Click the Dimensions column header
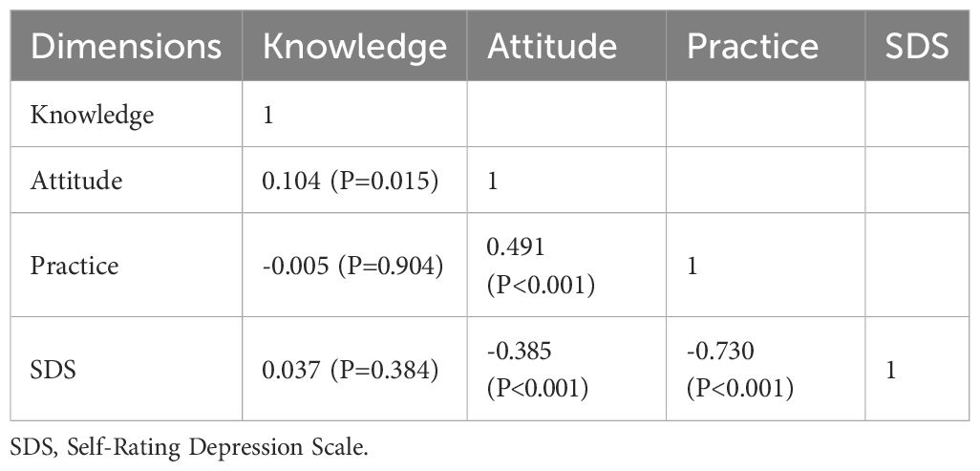 coord(127,47)
